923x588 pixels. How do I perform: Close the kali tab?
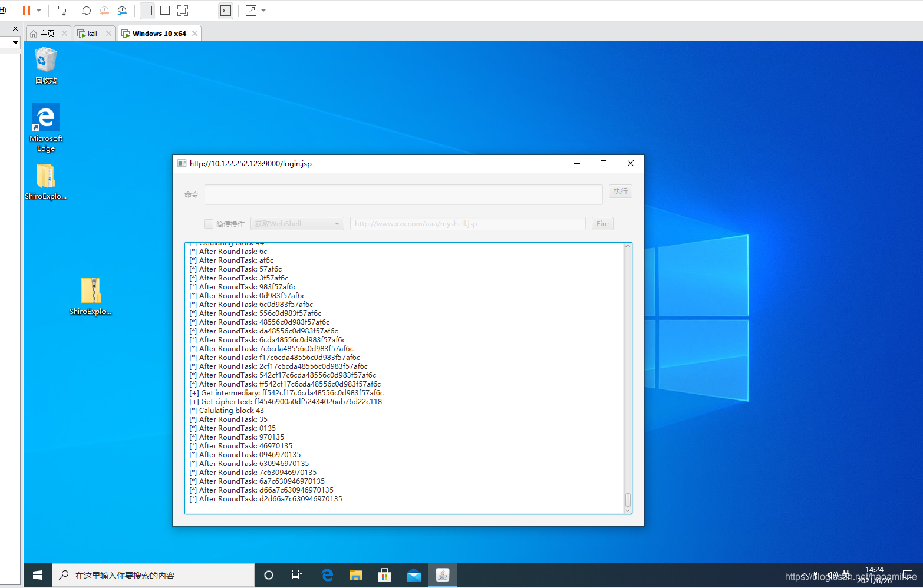[x=108, y=34]
